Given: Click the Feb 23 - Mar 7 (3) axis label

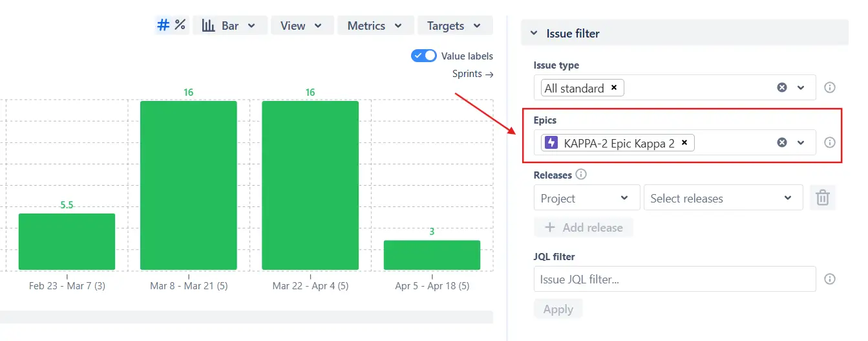Looking at the screenshot, I should (67, 285).
